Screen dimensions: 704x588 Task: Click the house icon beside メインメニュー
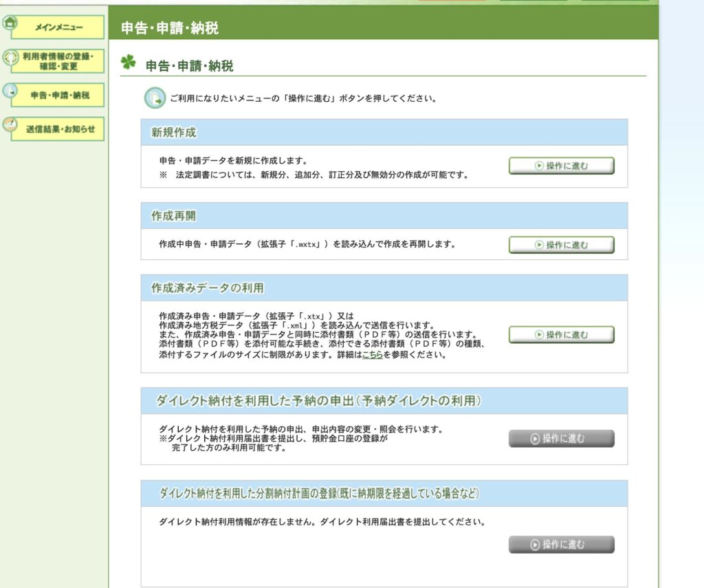(10, 23)
